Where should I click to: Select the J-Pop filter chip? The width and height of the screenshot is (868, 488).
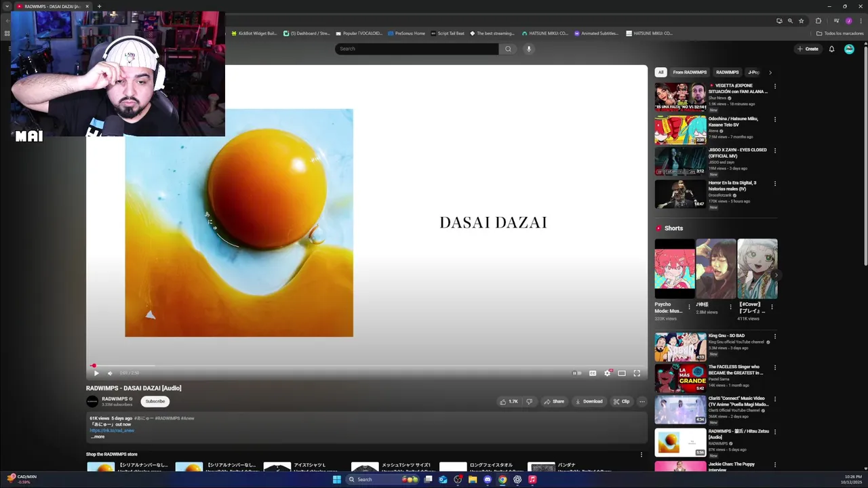(753, 72)
